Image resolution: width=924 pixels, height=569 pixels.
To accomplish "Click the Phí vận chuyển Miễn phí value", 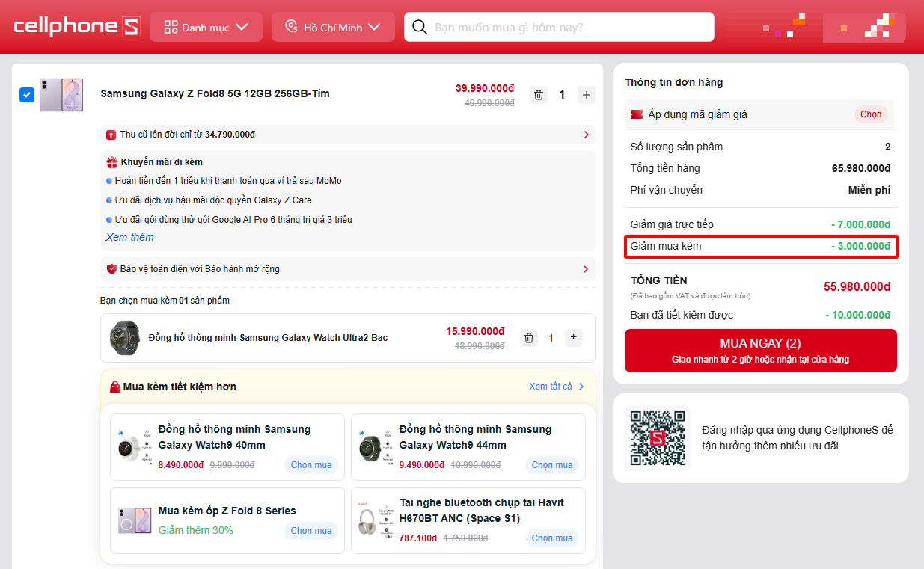I will (869, 190).
